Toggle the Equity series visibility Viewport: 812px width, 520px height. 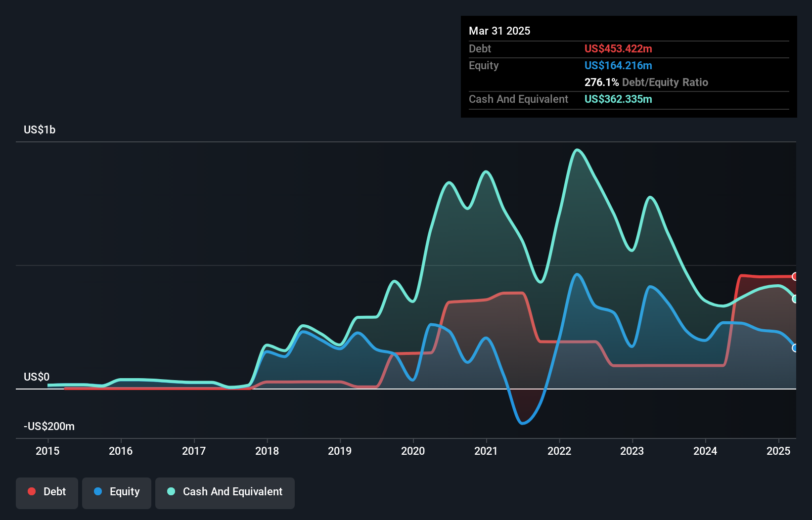117,493
